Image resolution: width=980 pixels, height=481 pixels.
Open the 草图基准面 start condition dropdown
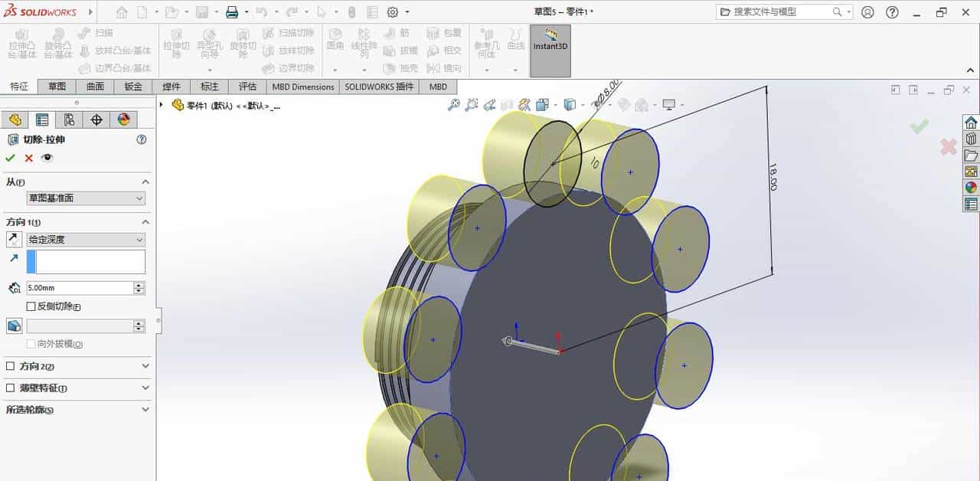138,198
